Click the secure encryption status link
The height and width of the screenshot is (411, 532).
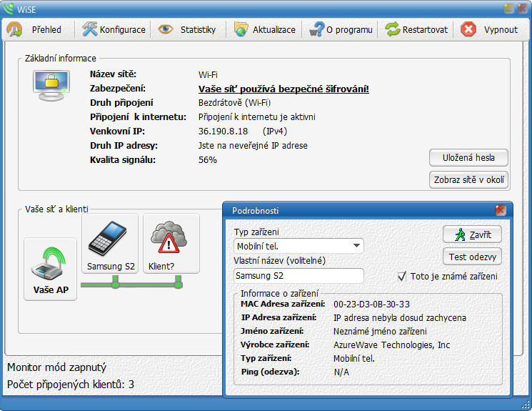[x=283, y=89]
